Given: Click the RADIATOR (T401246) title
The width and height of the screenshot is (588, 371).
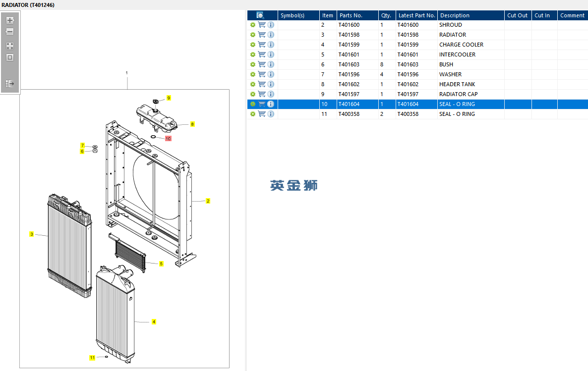Looking at the screenshot, I should [x=28, y=5].
